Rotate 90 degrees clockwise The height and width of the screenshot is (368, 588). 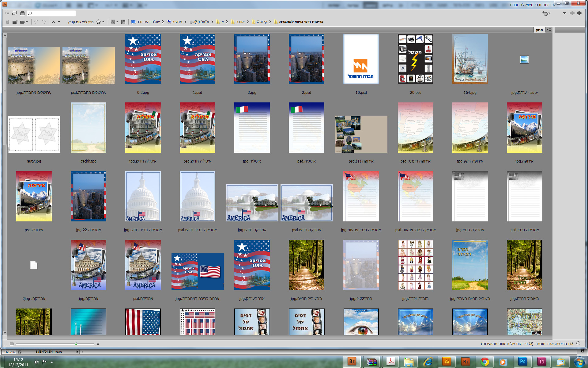click(36, 22)
